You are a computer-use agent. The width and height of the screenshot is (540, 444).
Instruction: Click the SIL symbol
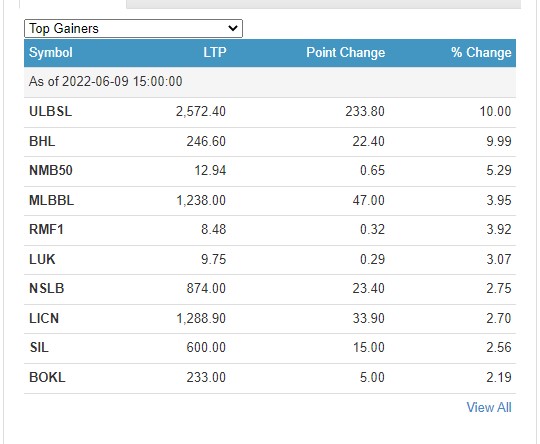click(x=39, y=347)
